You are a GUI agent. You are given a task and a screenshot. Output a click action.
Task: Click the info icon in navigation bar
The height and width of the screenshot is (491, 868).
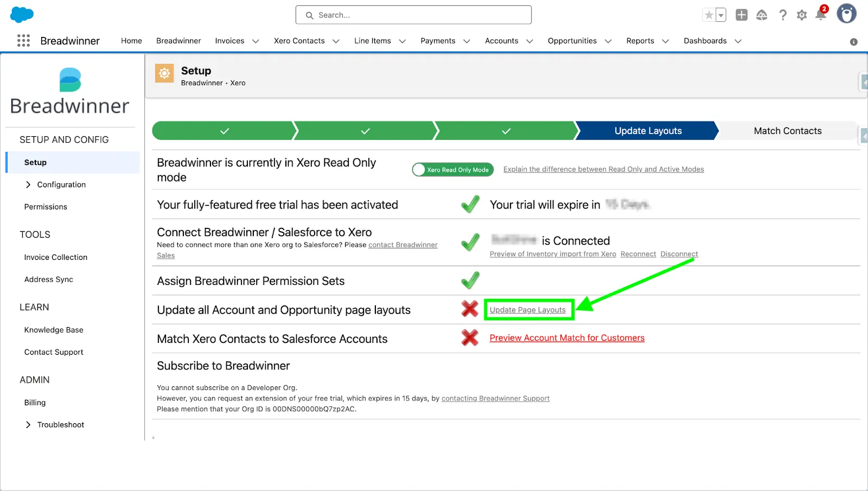click(853, 42)
